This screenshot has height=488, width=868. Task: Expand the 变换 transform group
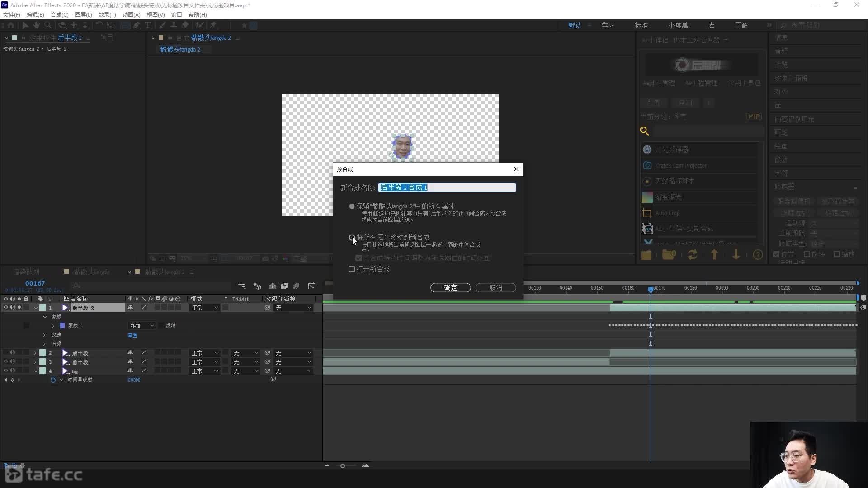[x=44, y=335]
